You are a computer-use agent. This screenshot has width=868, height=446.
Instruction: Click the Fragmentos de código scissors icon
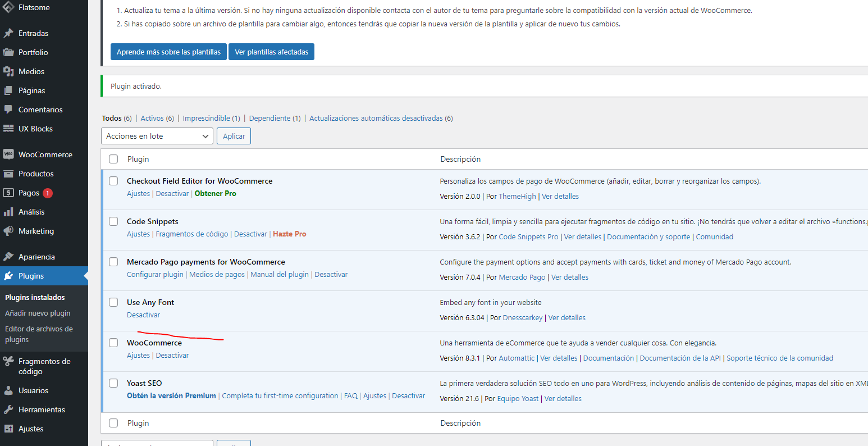[x=8, y=361]
